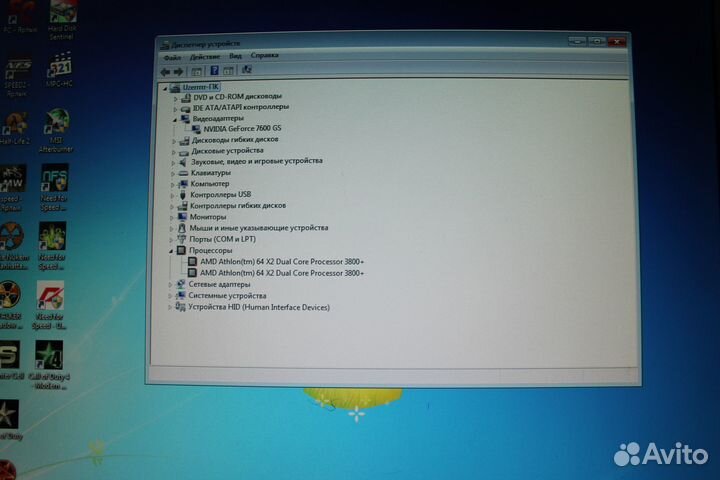720x480 pixels.
Task: Minimize the Device Manager window
Action: [577, 41]
